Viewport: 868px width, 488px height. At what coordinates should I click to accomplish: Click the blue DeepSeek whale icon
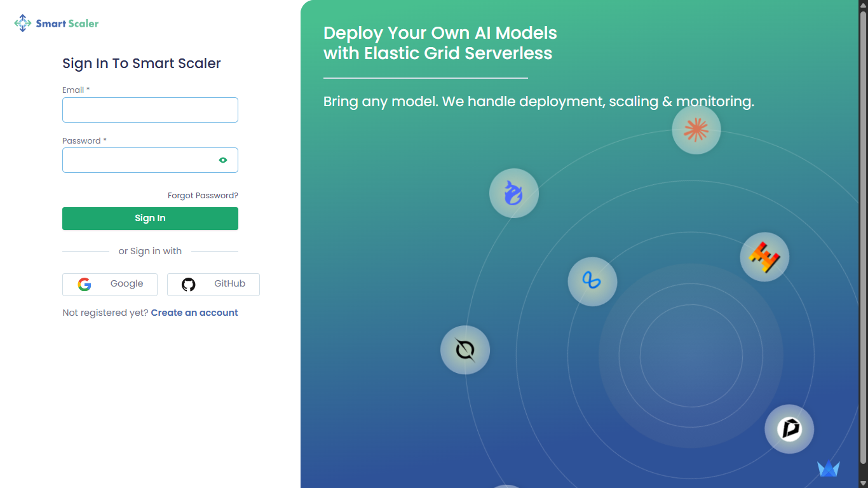tap(513, 193)
